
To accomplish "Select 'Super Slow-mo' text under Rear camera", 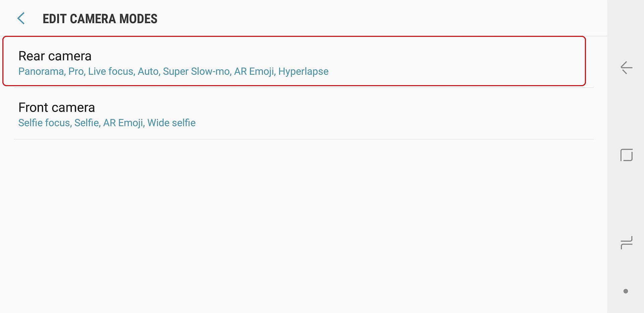I will (196, 71).
